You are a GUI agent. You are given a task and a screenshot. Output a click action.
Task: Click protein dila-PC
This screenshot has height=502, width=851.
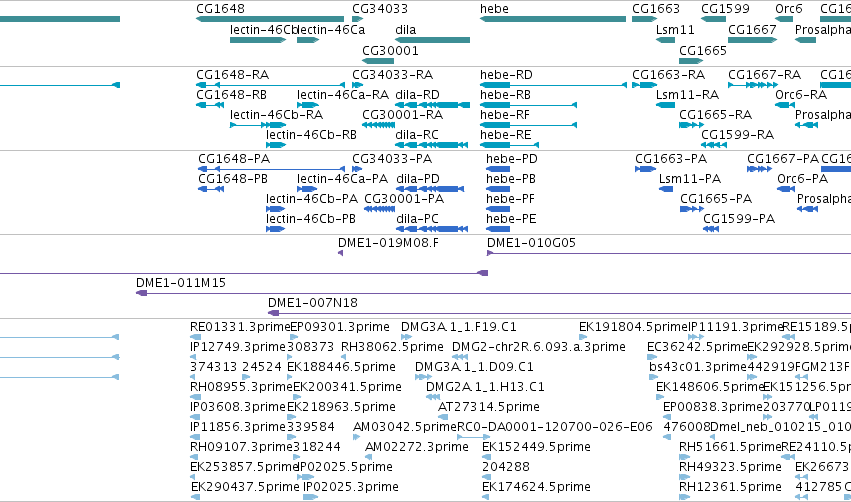coord(432,229)
